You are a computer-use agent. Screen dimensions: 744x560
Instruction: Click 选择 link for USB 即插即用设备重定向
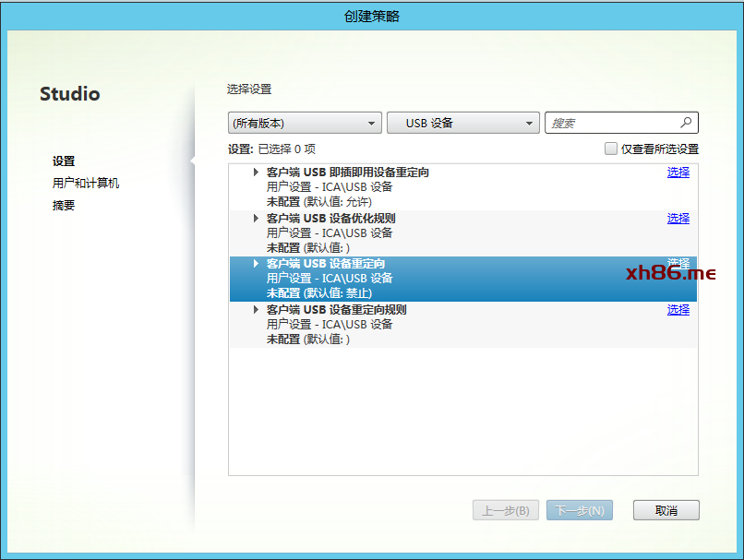[678, 173]
